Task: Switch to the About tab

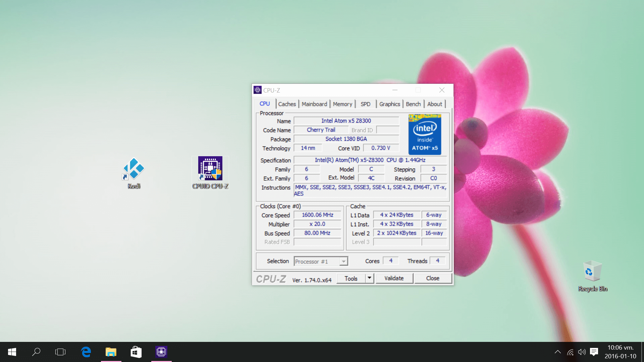Action: [x=435, y=104]
